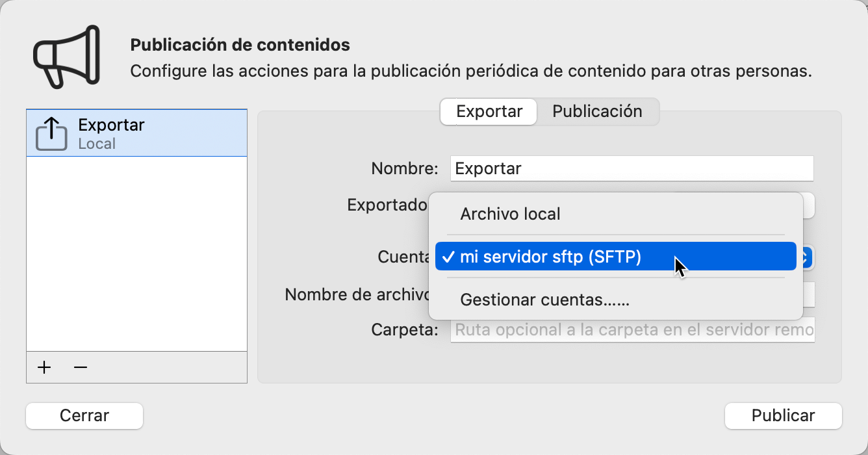Select the 'Exportar Local' item in the sidebar
This screenshot has width=868, height=455.
tap(136, 133)
